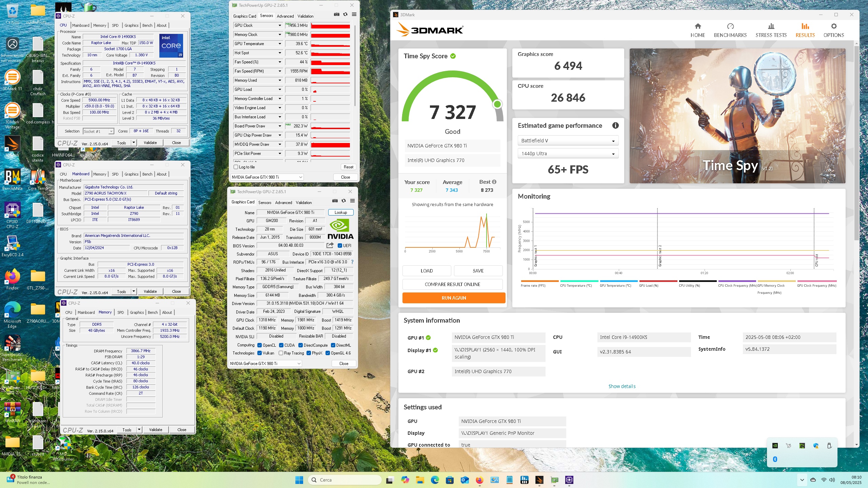Click the Time Spy artwork thumbnail
This screenshot has height=488, width=868.
737,116
